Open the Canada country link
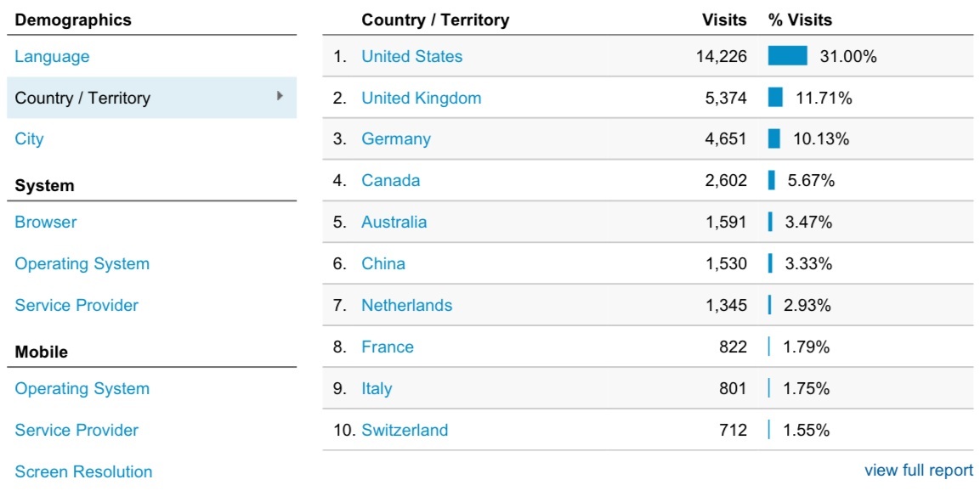 [x=391, y=181]
